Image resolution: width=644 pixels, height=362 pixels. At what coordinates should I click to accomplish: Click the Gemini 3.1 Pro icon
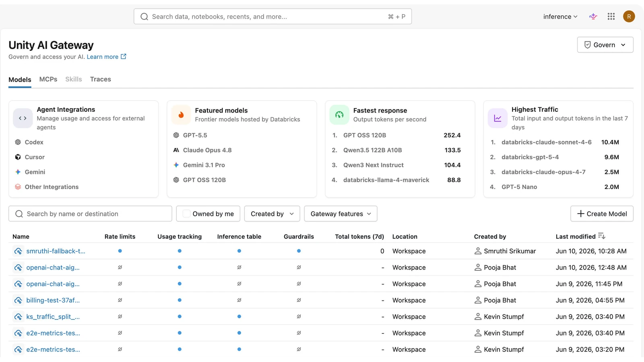(176, 165)
